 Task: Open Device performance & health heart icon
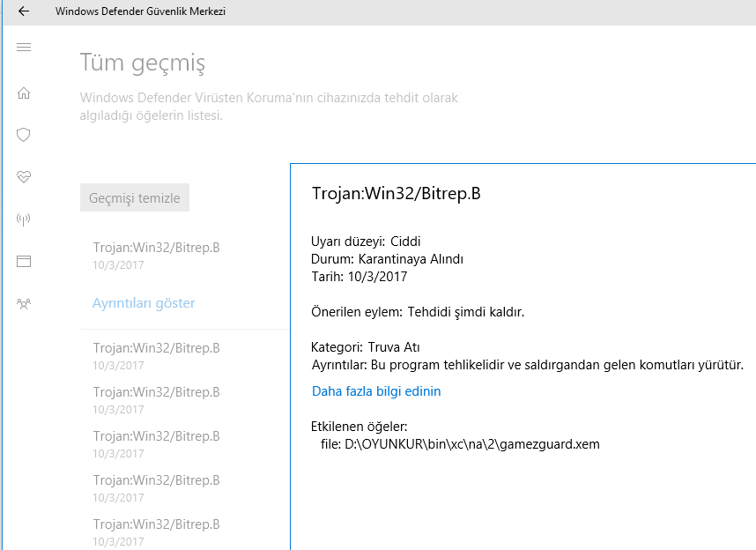(24, 177)
